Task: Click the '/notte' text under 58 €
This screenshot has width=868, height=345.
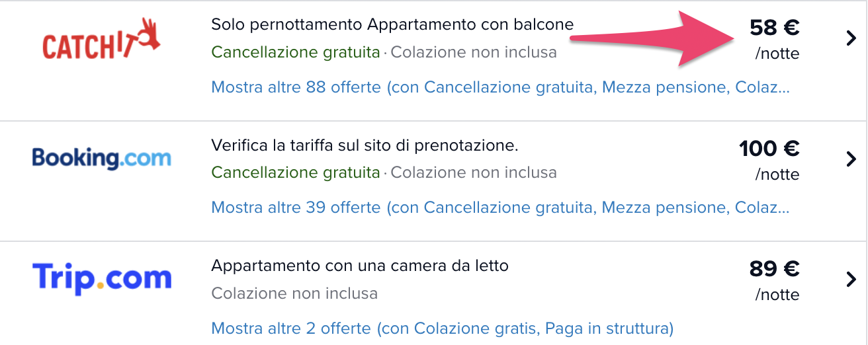Action: pyautogui.click(x=777, y=54)
